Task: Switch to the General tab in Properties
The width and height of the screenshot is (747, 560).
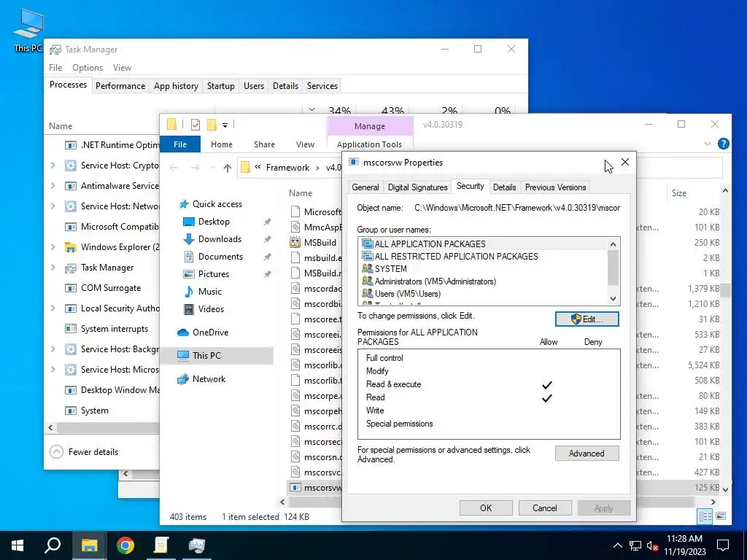Action: (x=365, y=187)
